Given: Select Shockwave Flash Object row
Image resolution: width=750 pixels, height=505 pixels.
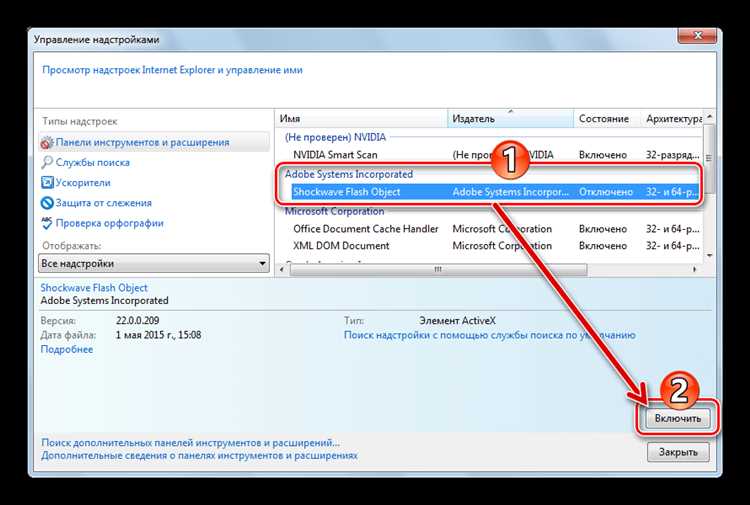Looking at the screenshot, I should coord(495,192).
